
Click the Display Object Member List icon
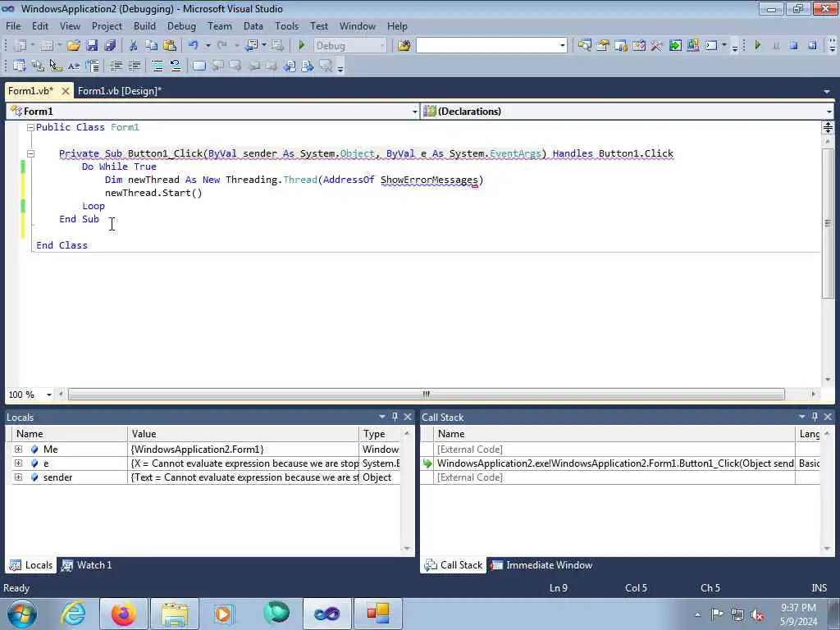click(x=20, y=66)
